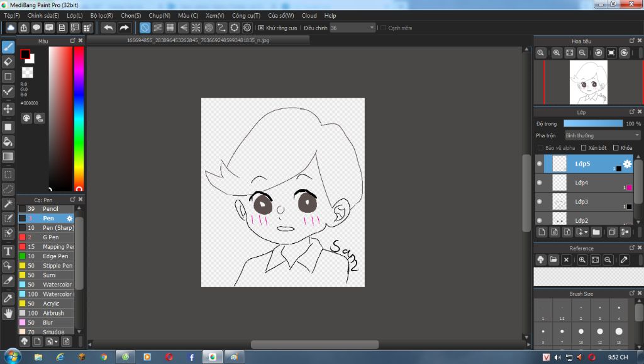Select the Lasso selection tool

8,189
